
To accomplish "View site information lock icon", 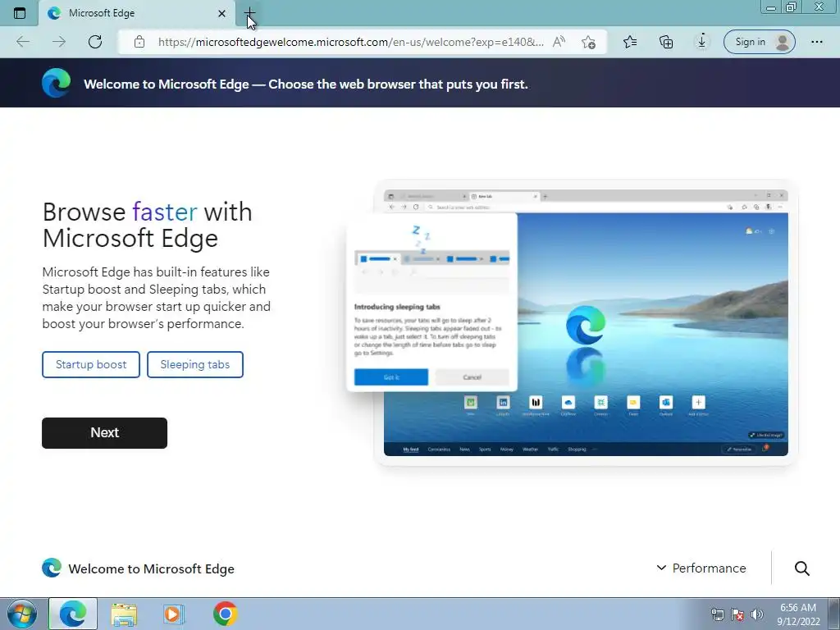I will 139,42.
